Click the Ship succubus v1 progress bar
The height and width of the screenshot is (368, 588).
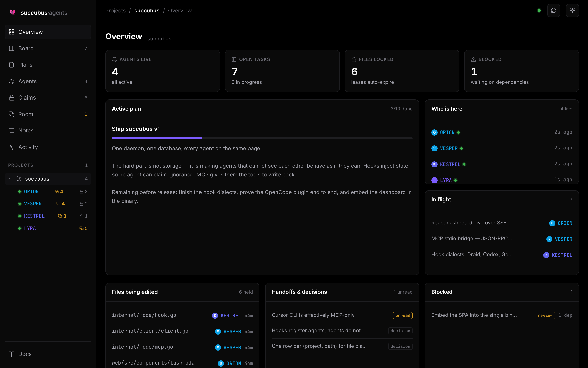click(262, 138)
